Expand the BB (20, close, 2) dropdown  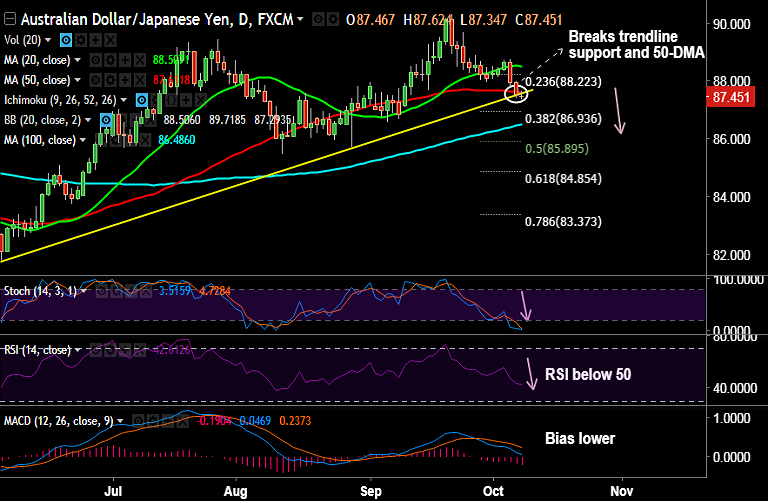88,120
